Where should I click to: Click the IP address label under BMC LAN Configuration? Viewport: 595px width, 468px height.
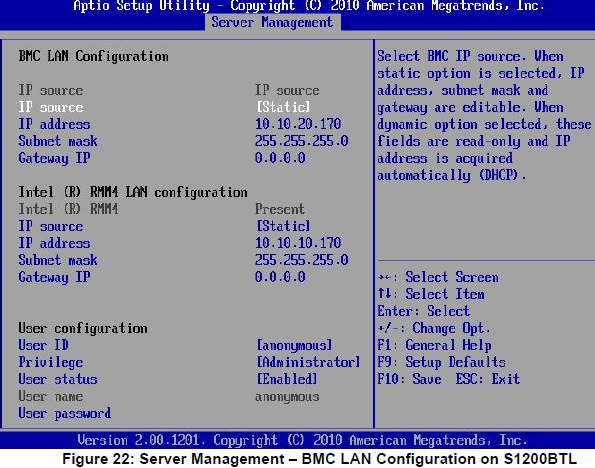(54, 124)
